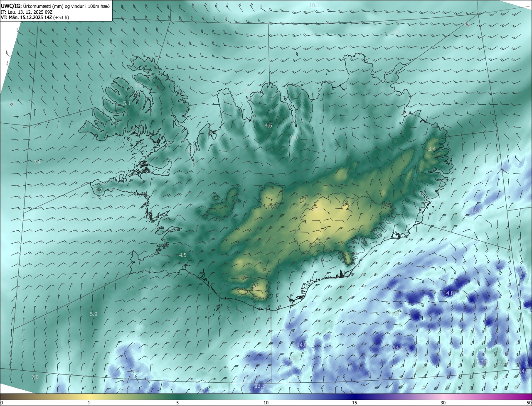
Task: Click the 14.0 value south of Iceland
Action: tap(302, 345)
